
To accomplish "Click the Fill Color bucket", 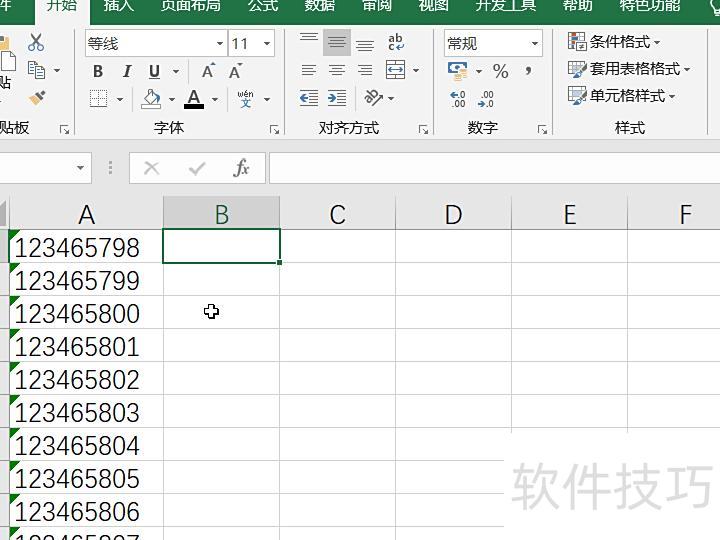I will coord(151,98).
